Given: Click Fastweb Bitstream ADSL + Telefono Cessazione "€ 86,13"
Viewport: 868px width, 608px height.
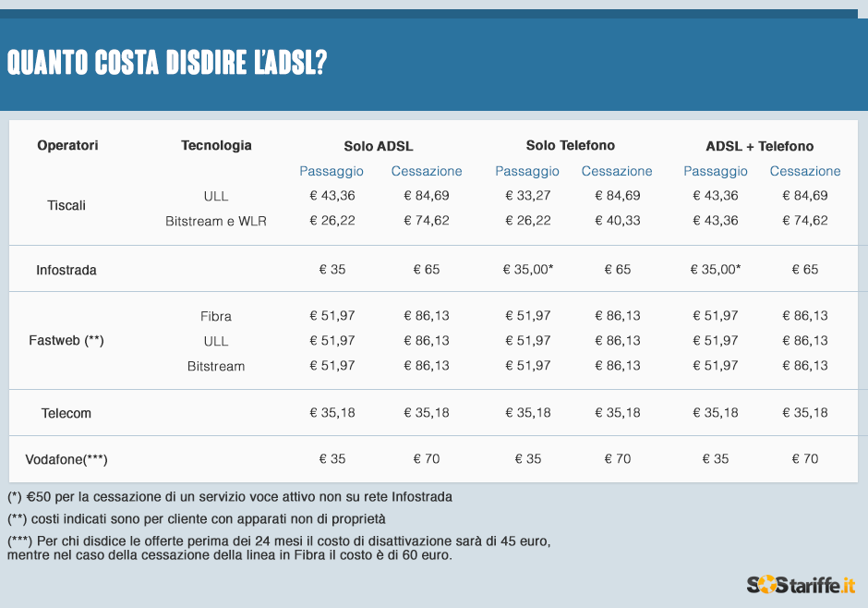Looking at the screenshot, I should 805,366.
